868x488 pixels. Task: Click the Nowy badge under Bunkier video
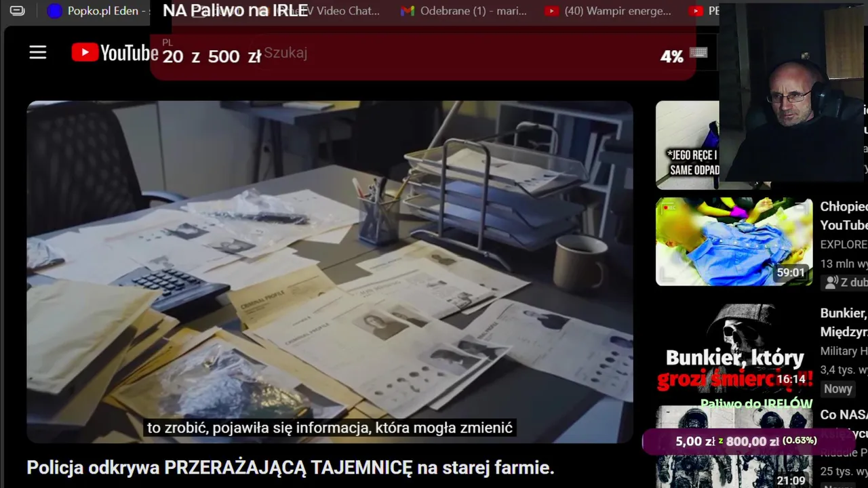(x=838, y=389)
